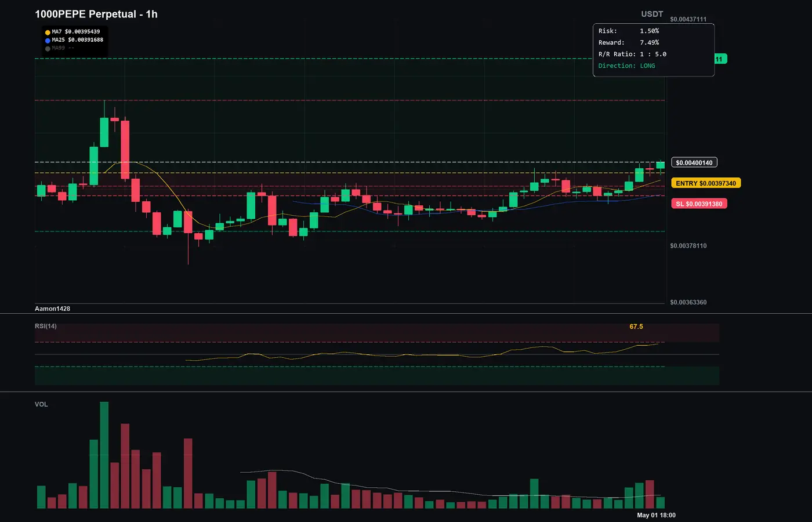Click the 'Direction: LONG' row

pyautogui.click(x=627, y=66)
